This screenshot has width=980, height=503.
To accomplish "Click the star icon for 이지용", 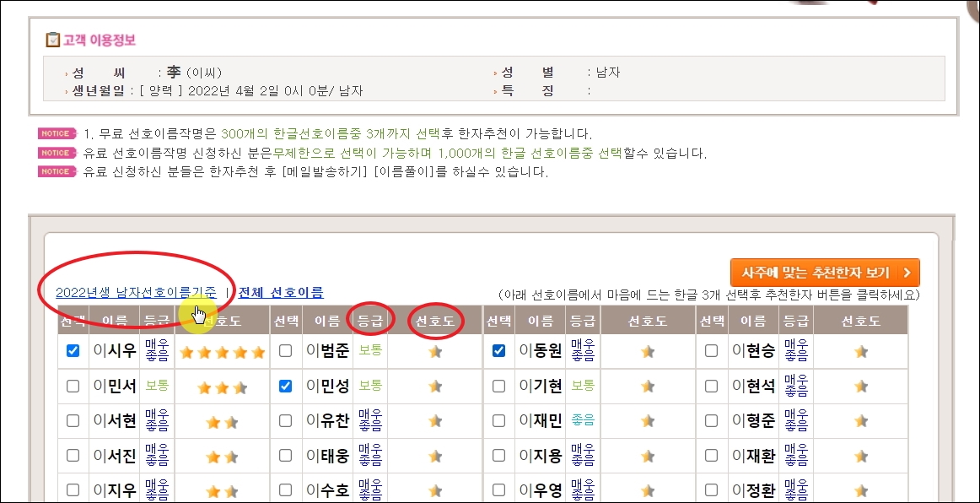I will [648, 457].
